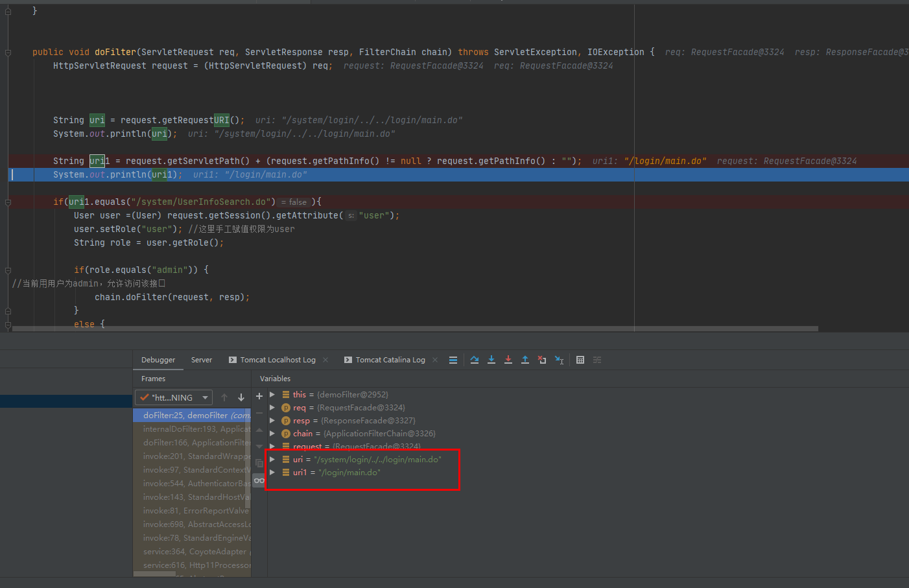The width and height of the screenshot is (909, 588).
Task: Click the Step Out icon
Action: click(525, 360)
